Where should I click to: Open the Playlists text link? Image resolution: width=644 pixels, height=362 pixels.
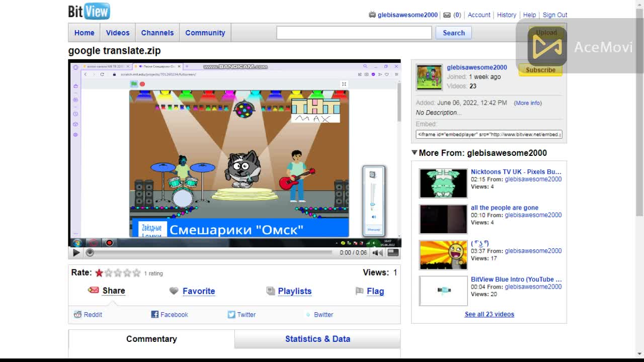[x=295, y=291]
